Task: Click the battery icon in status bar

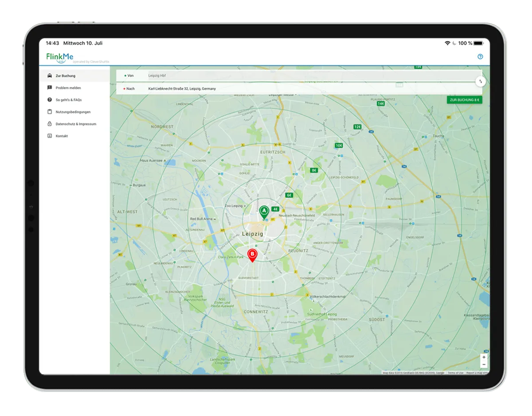Action: click(x=478, y=43)
